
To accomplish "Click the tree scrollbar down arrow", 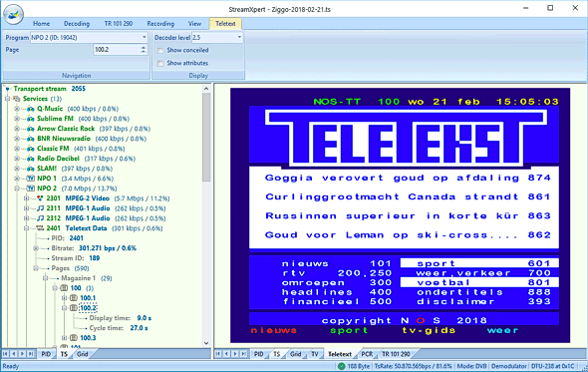I will pyautogui.click(x=206, y=343).
